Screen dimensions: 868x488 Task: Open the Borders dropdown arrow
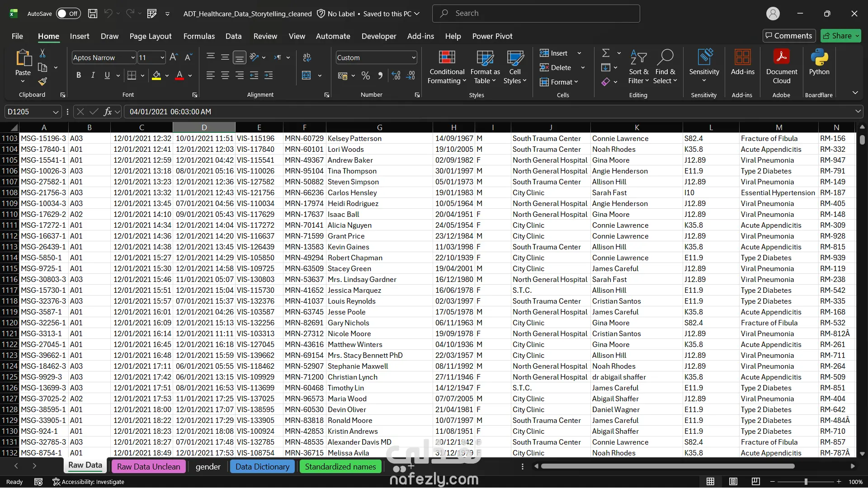click(x=142, y=75)
